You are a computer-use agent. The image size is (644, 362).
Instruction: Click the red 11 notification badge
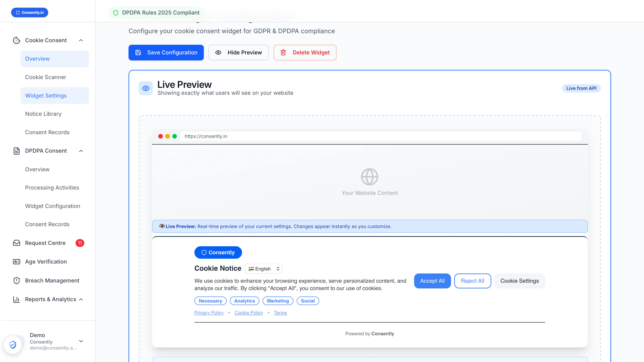coord(80,243)
